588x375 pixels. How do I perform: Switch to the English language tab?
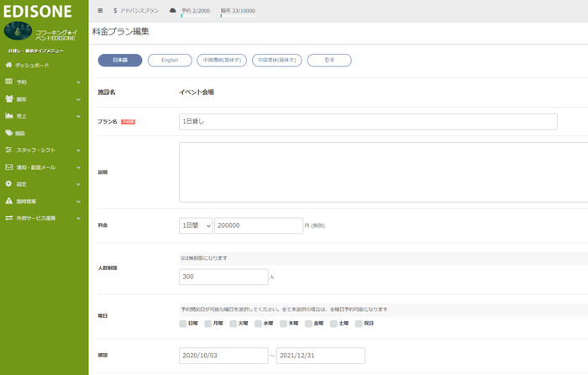tap(170, 61)
